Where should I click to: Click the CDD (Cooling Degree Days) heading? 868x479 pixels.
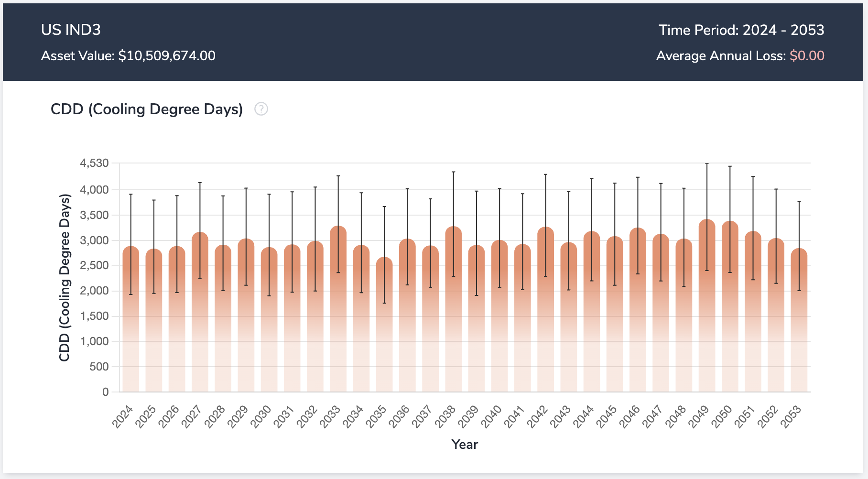(147, 109)
